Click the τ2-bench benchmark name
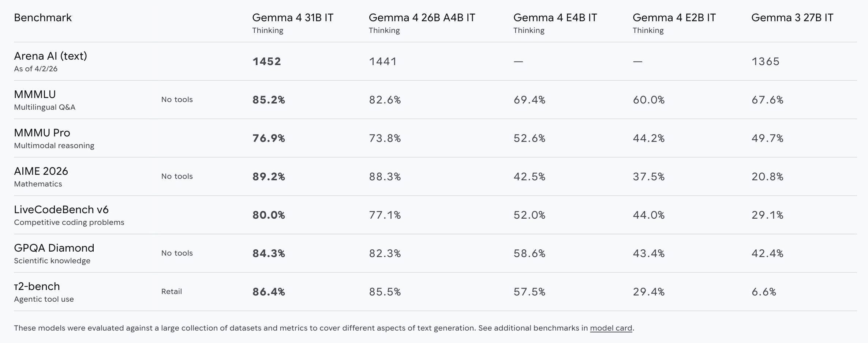 (x=37, y=286)
